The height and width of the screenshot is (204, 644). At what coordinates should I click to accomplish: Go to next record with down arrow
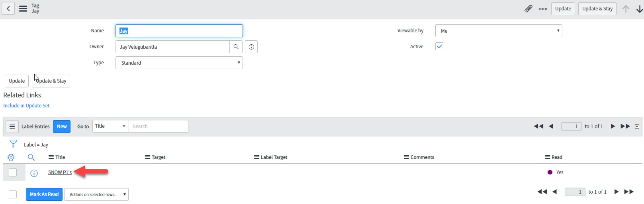(x=640, y=9)
